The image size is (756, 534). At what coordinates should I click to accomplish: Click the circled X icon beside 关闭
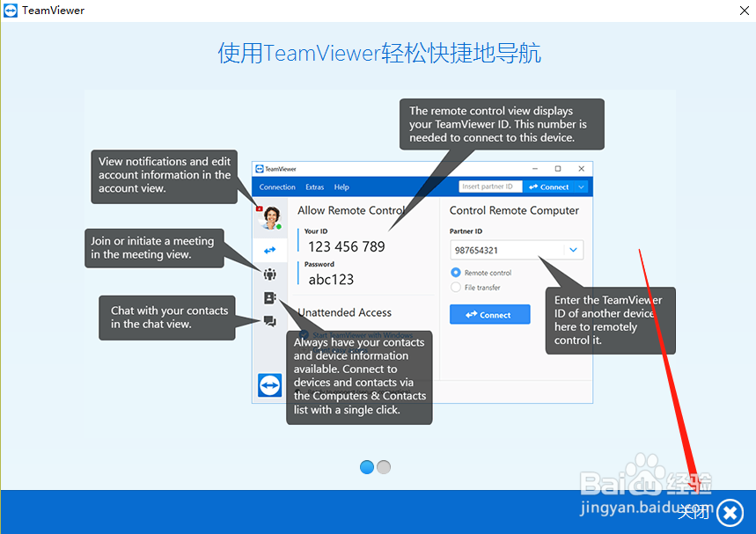point(730,513)
